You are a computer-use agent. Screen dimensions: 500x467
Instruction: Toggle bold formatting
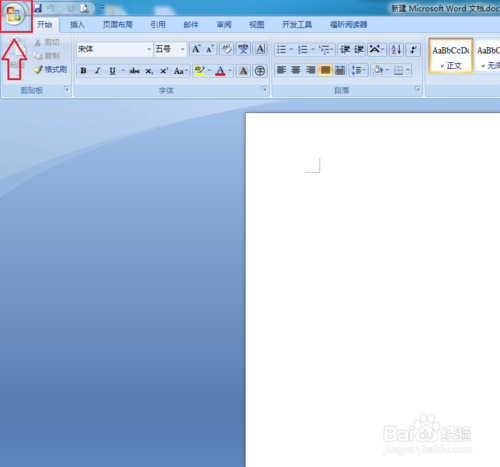[84, 71]
